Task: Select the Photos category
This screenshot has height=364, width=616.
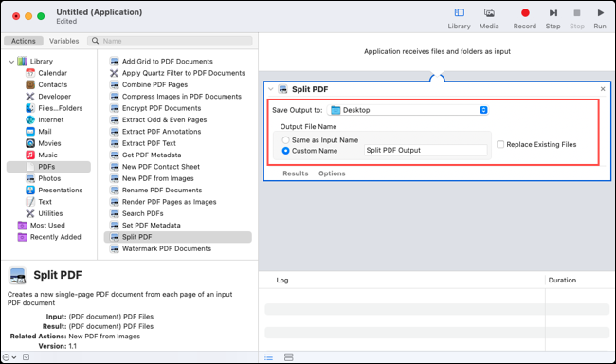Action: (x=49, y=178)
